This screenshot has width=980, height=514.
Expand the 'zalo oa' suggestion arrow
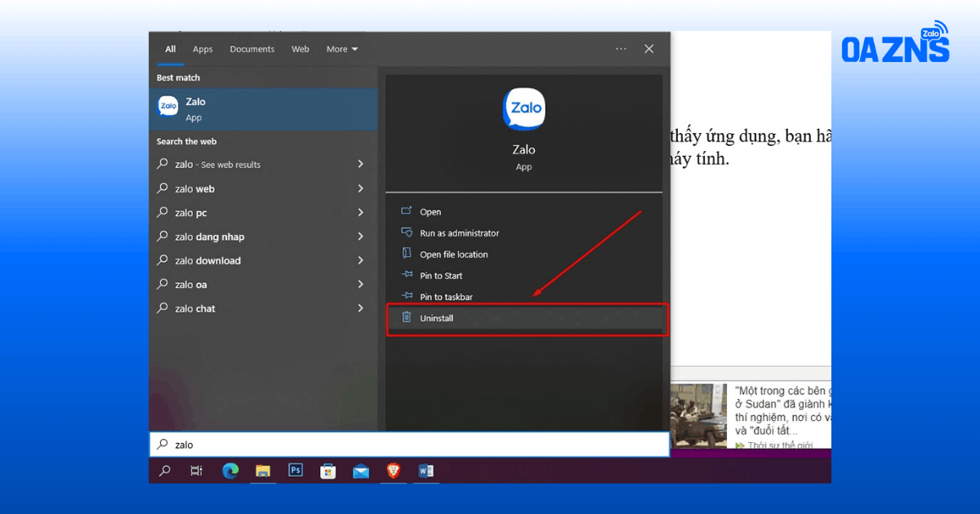pos(360,285)
